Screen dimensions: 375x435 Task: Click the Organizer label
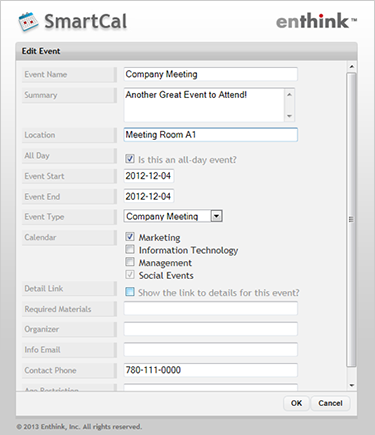[x=41, y=329]
